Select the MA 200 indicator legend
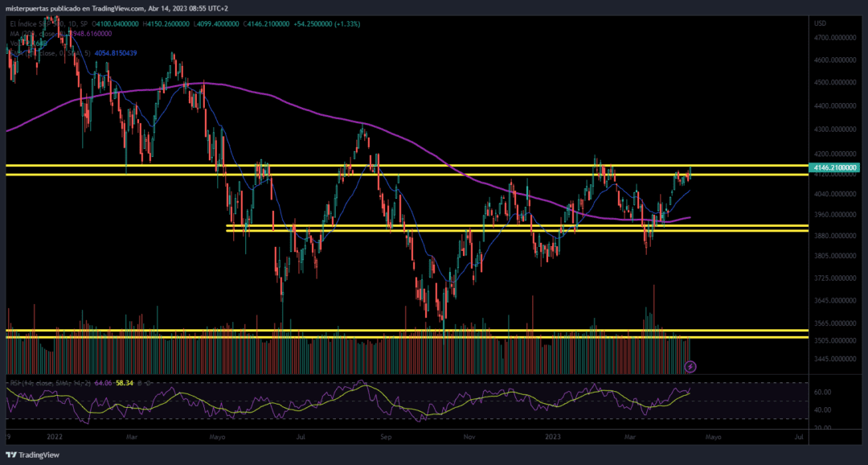 point(61,34)
